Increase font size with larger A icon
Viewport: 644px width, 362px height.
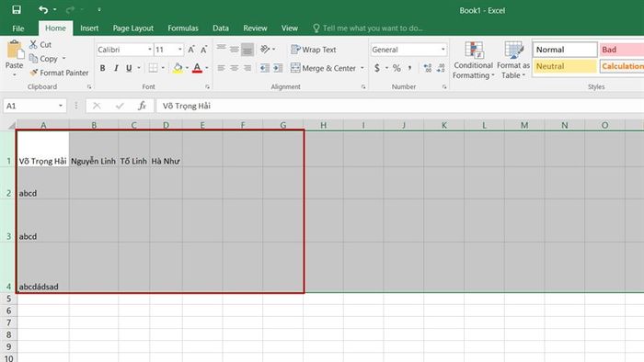tap(191, 50)
